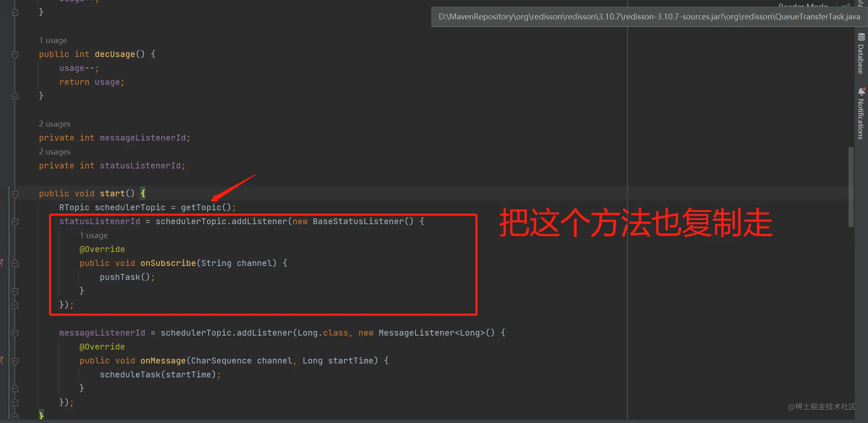Screen dimensions: 868x423
Task: Show '2 usages' hint above statusListenerId field
Action: point(55,152)
